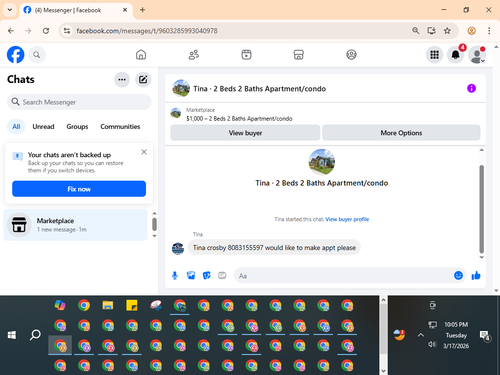Click the taskbar overflow scroll down arrow
The width and height of the screenshot is (500, 375).
[x=383, y=371]
